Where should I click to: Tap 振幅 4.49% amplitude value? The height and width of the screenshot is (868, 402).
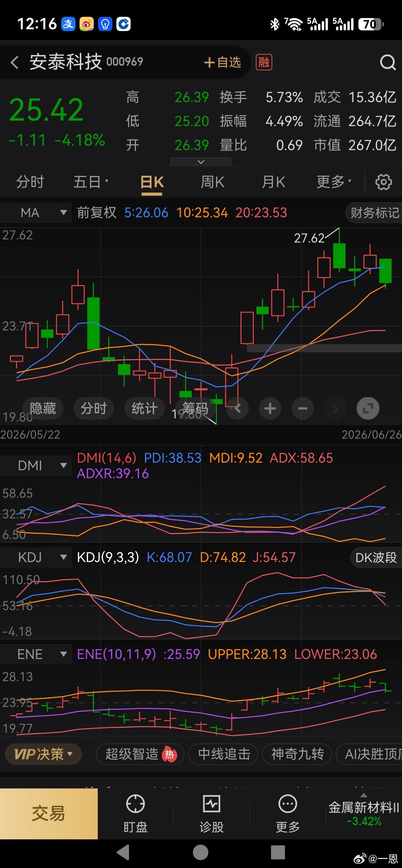click(284, 121)
